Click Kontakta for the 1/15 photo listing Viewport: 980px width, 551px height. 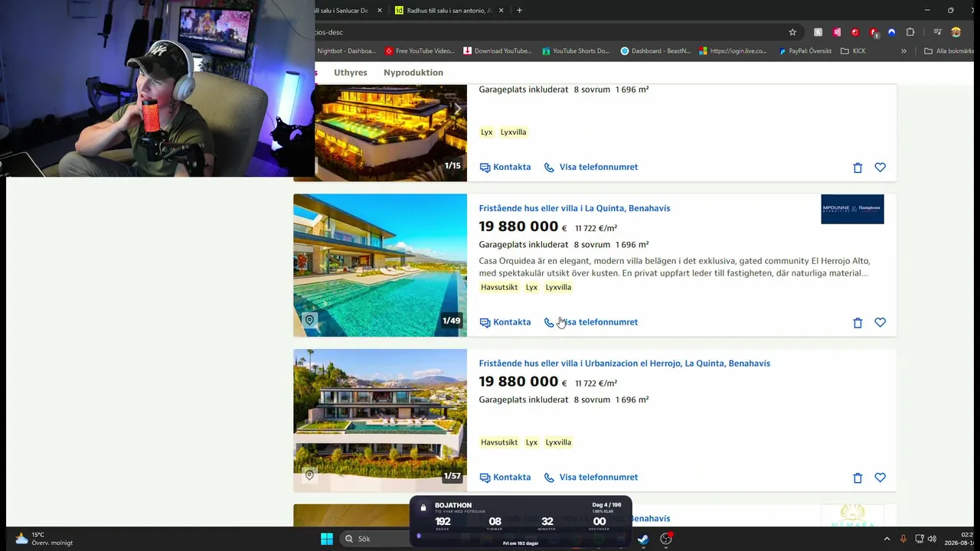tap(505, 167)
